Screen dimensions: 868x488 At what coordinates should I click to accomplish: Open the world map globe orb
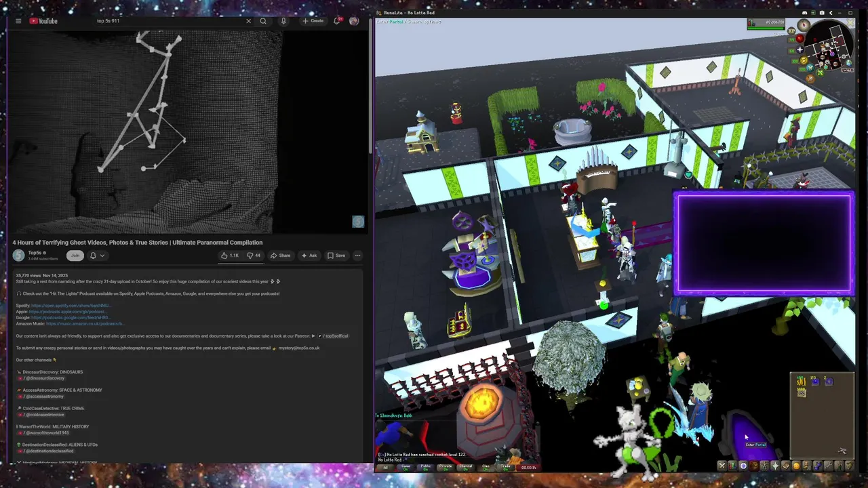tap(849, 63)
